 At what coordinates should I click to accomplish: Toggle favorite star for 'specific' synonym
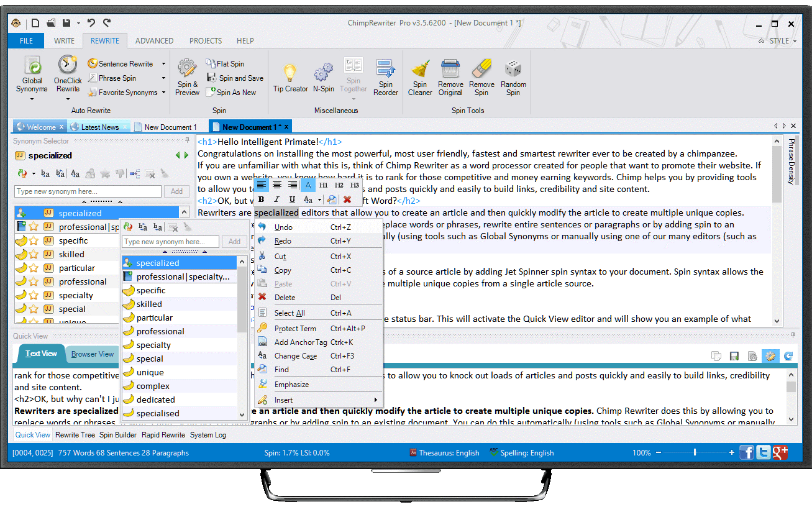[x=34, y=240]
